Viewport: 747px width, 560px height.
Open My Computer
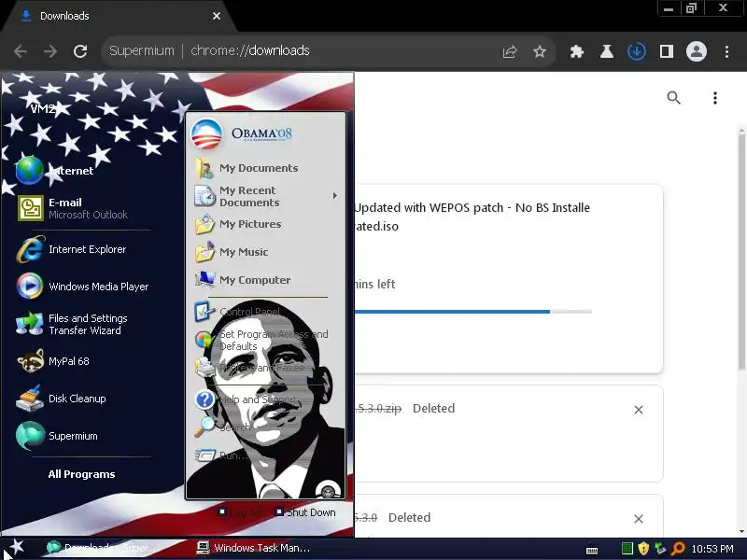click(243, 280)
